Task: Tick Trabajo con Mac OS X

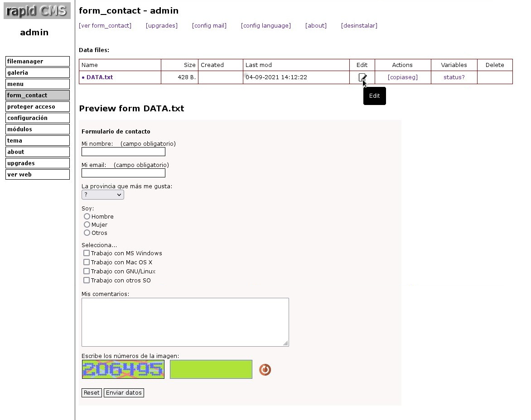Action: (87, 262)
